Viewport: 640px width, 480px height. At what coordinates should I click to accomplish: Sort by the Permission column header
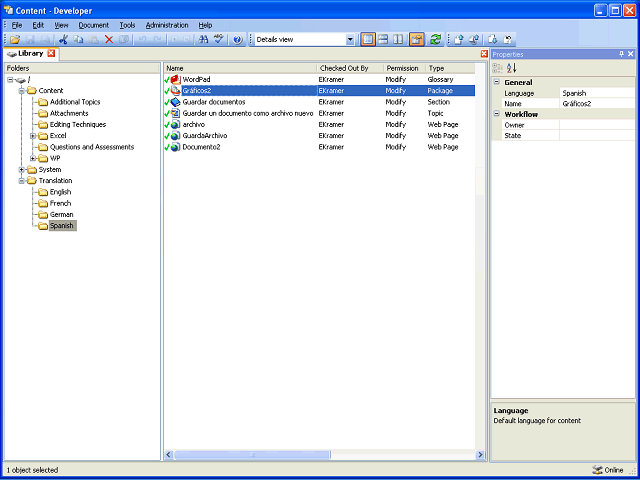[x=404, y=68]
